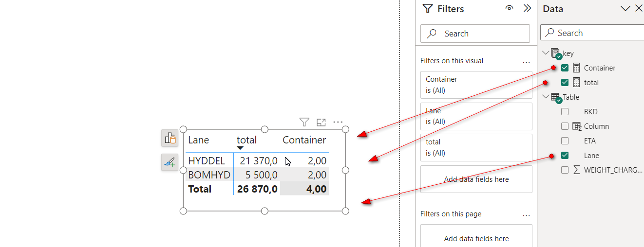
Task: Select the Lane field name in Data pane
Action: point(592,155)
